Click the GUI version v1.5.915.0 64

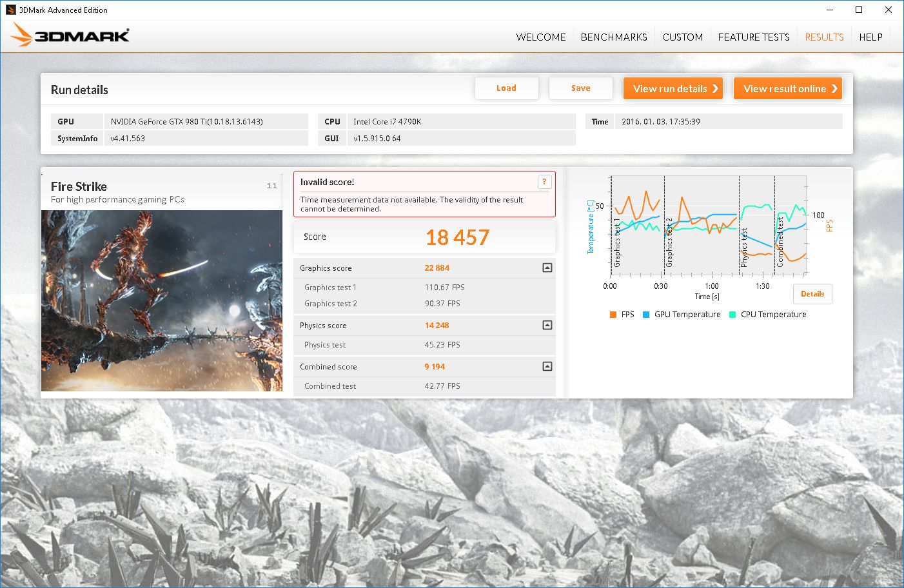coord(377,138)
